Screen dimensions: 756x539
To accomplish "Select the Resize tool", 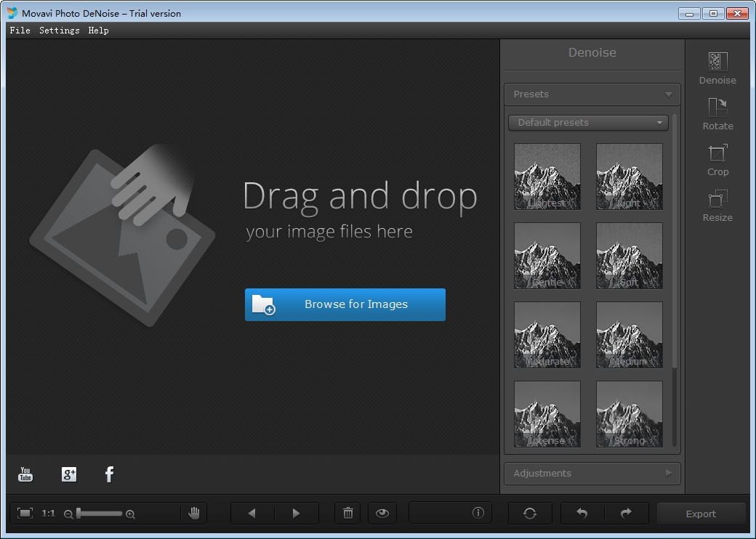I will pos(717,206).
